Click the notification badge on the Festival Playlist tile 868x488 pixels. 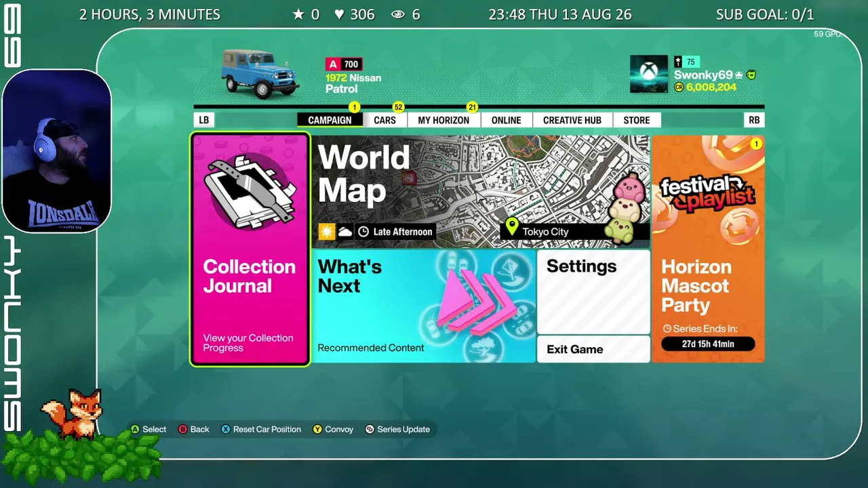tap(756, 144)
